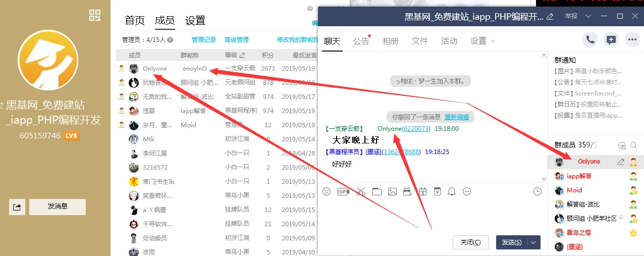Click the 关闭(C) button

tap(471, 242)
